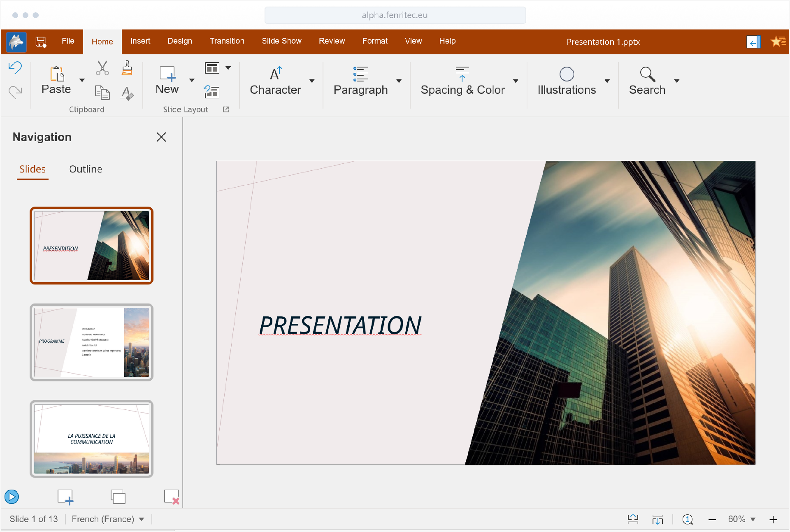Image resolution: width=790 pixels, height=532 pixels.
Task: Click the Copy icon
Action: click(102, 92)
